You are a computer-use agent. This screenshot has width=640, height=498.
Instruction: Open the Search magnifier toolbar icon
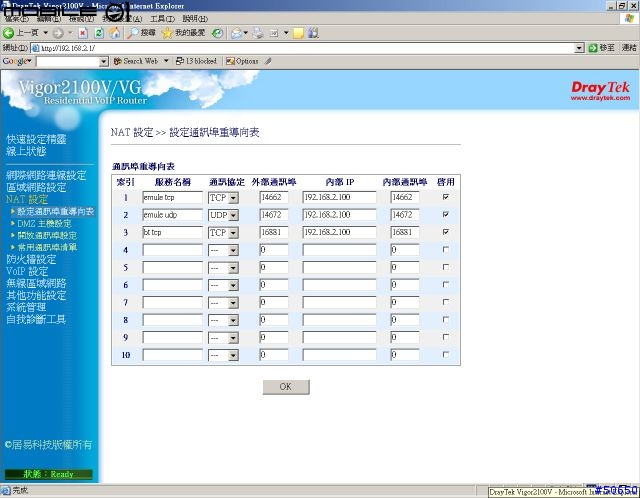pyautogui.click(x=133, y=33)
